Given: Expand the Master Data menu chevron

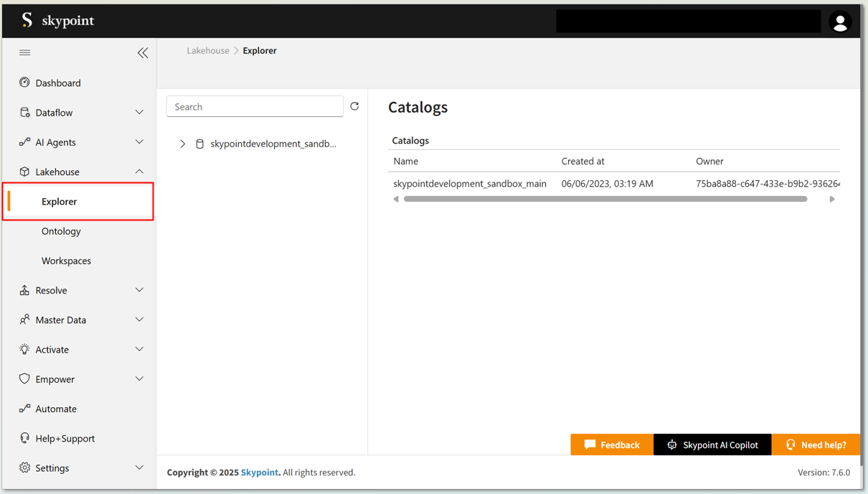Looking at the screenshot, I should pos(139,320).
